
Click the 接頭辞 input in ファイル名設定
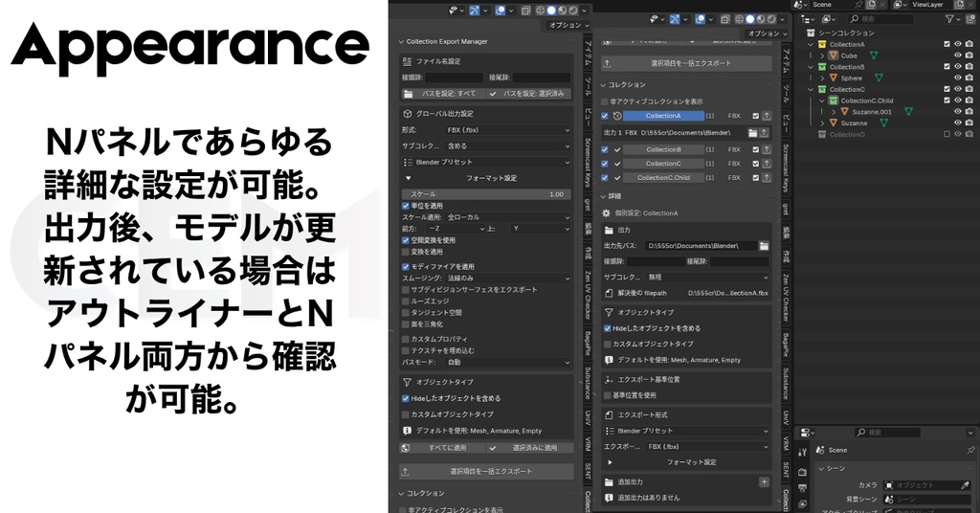(454, 78)
